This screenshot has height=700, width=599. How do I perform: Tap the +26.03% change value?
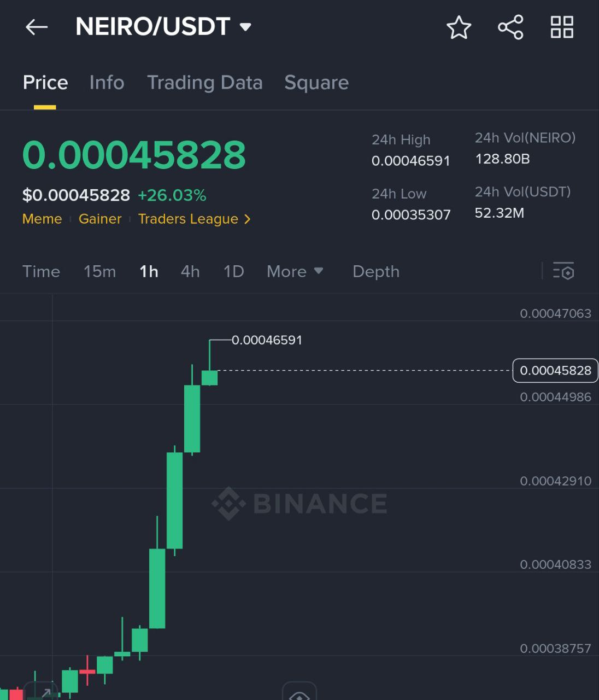tap(172, 195)
